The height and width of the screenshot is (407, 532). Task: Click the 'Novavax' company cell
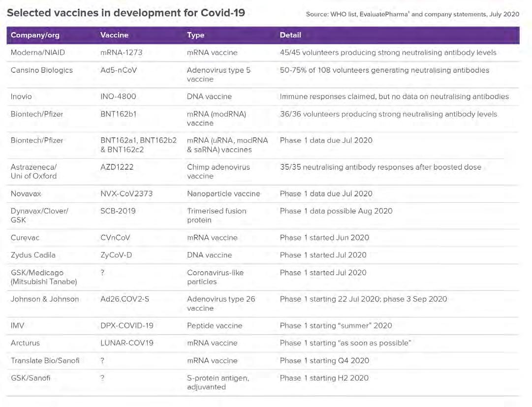click(26, 194)
